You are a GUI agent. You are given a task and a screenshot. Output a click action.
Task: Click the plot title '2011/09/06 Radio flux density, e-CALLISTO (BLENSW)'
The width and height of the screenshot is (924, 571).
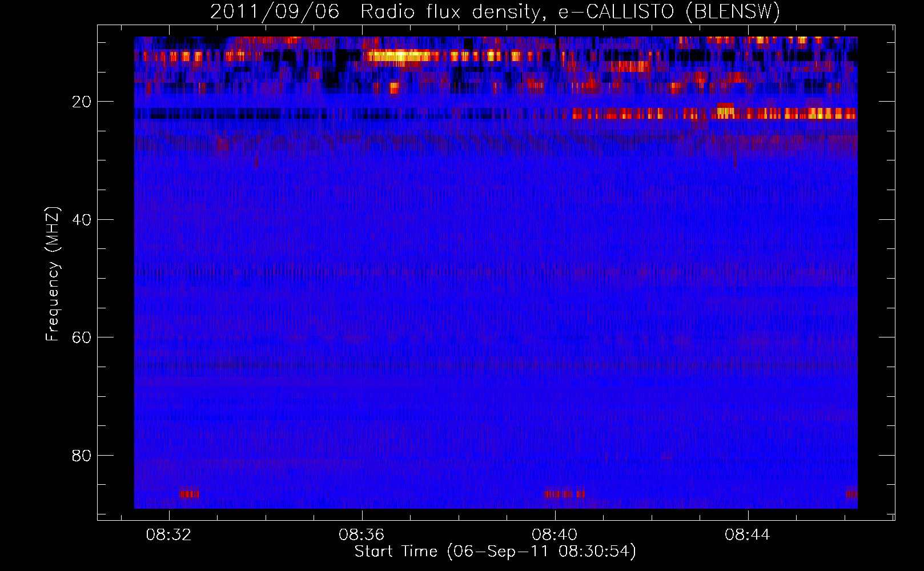[495, 11]
